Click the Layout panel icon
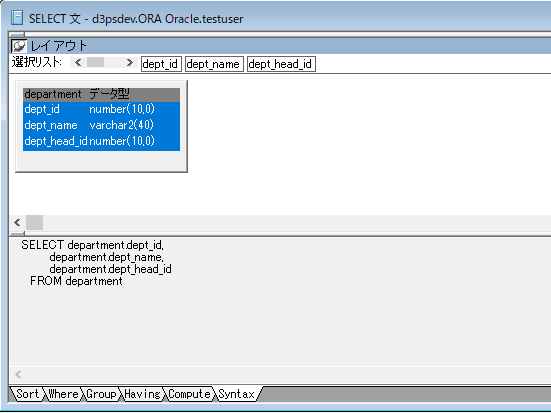The height and width of the screenshot is (413, 551). click(19, 46)
